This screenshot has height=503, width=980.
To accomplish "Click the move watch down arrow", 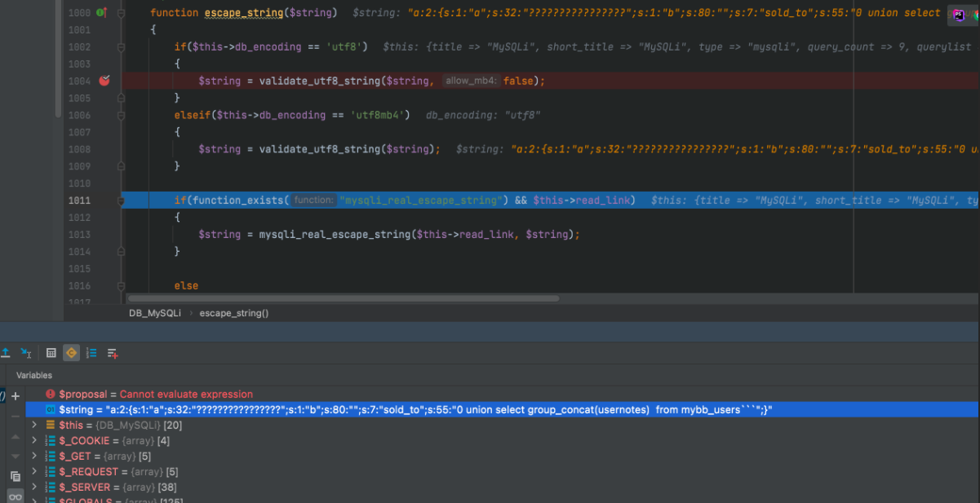I will pos(16,456).
